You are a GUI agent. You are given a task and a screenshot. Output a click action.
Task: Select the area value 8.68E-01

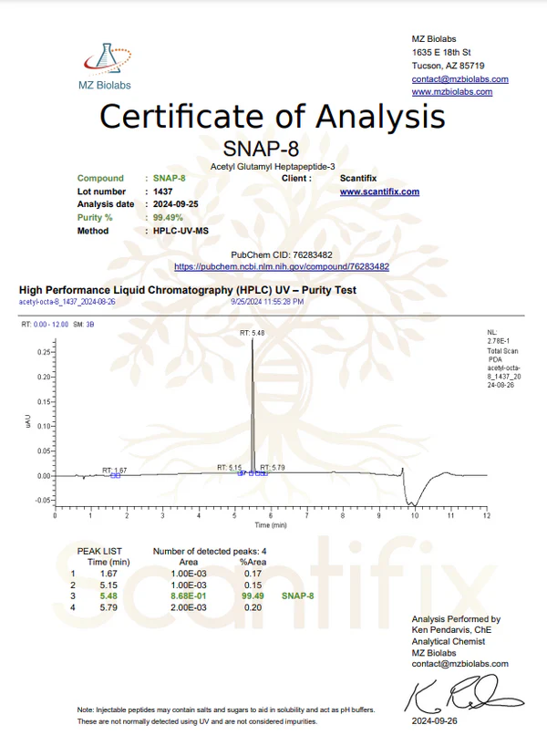coord(189,595)
